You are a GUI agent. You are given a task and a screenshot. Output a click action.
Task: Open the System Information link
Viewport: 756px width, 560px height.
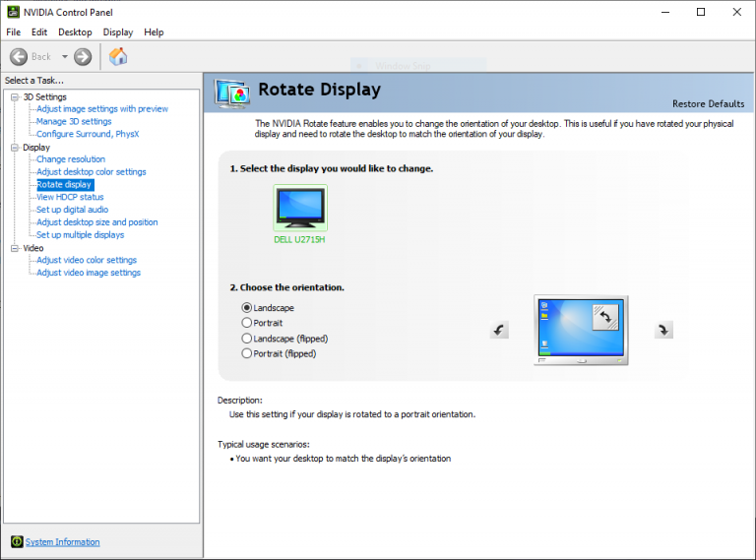[x=62, y=542]
